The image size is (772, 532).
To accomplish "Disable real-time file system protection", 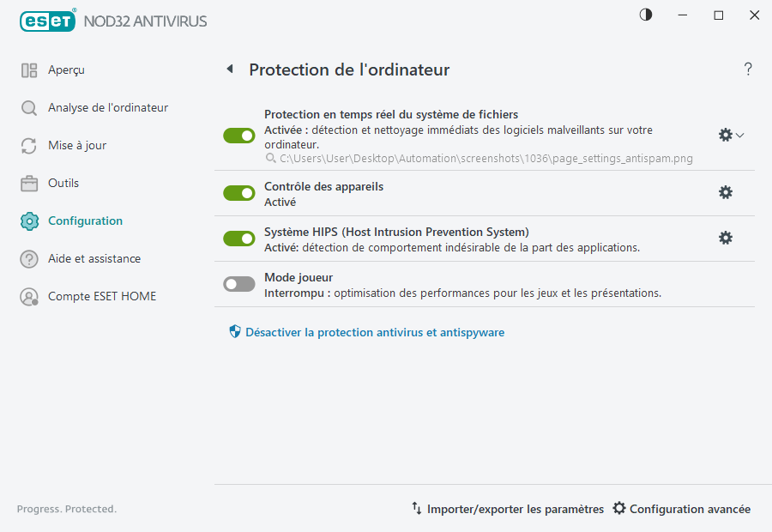I will pyautogui.click(x=238, y=135).
